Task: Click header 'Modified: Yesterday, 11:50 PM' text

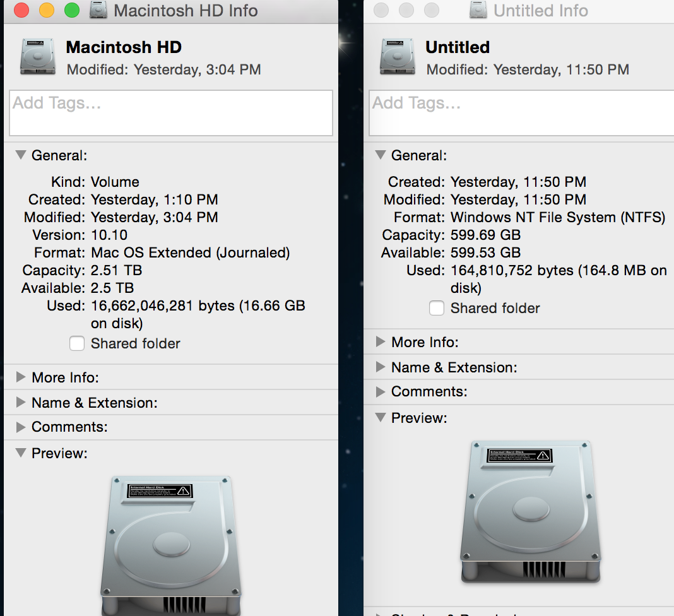Action: click(528, 69)
